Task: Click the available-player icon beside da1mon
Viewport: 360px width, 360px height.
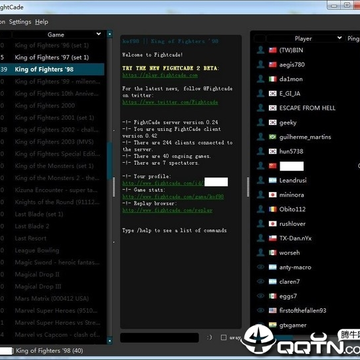Action: [x=261, y=79]
